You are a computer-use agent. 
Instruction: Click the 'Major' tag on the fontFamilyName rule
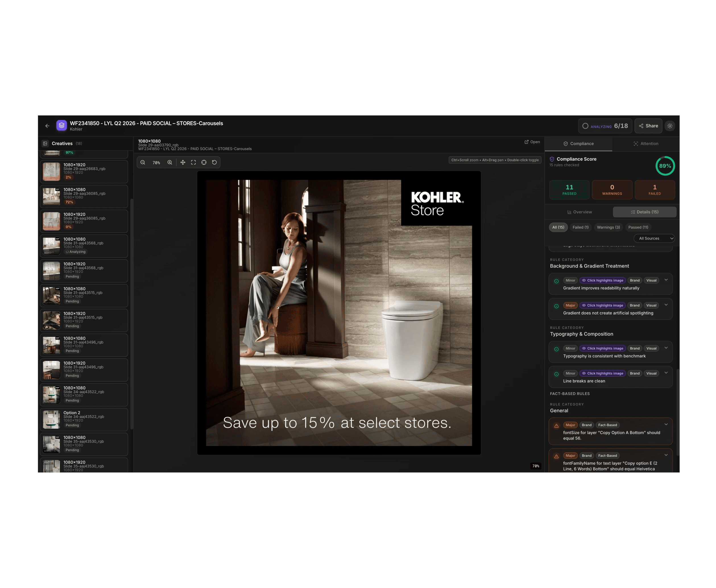click(570, 455)
